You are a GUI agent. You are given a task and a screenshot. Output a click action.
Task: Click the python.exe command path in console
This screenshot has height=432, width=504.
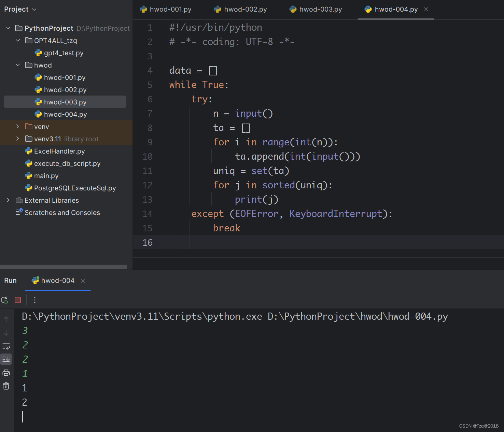[142, 316]
